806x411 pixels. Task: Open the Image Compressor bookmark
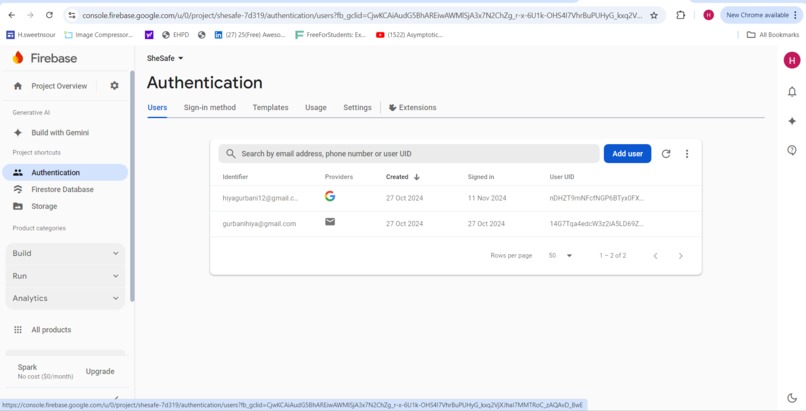[98, 35]
